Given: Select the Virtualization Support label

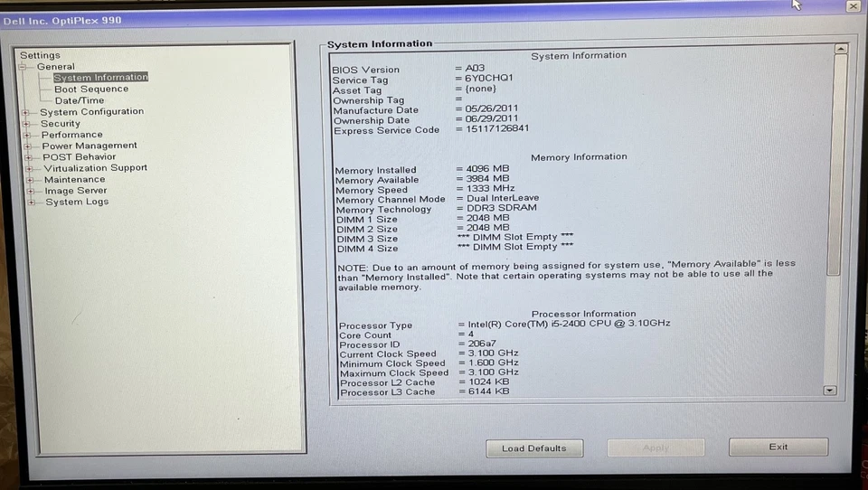Looking at the screenshot, I should click(95, 168).
